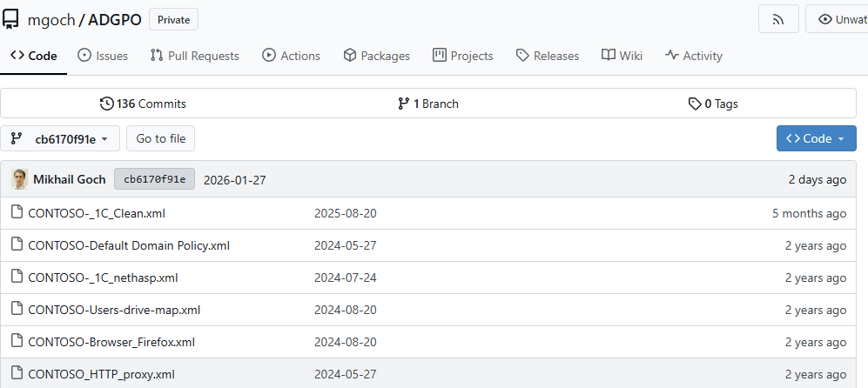The image size is (868, 388).
Task: Open the 2024-08-20 commit of Users-drive-map.xml
Action: pyautogui.click(x=346, y=310)
